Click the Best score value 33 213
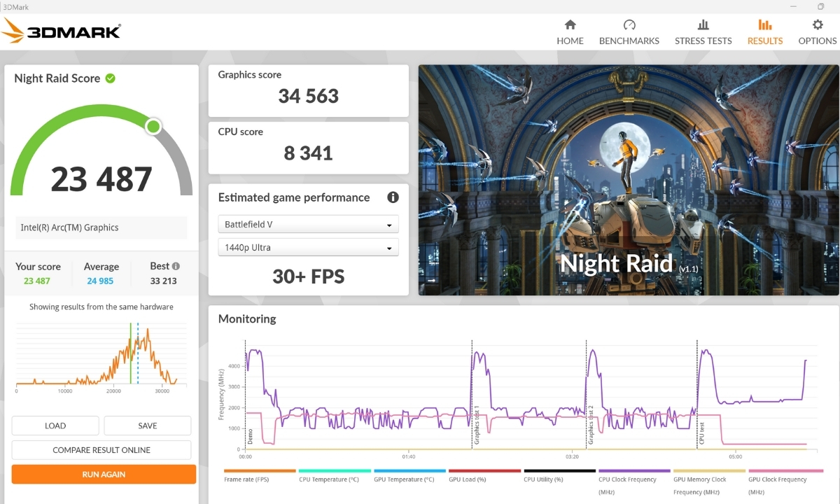The width and height of the screenshot is (840, 504). click(x=163, y=281)
